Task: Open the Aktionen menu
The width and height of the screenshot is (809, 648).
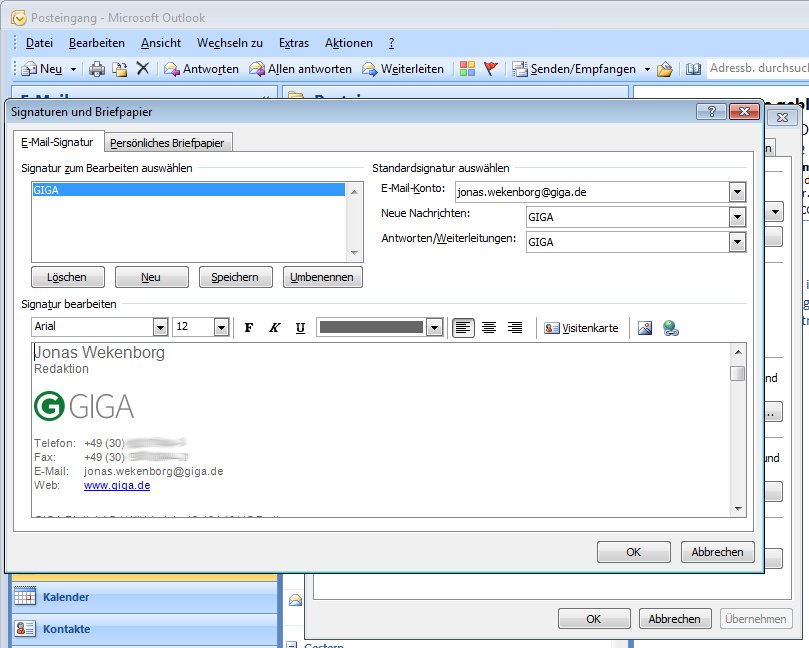Action: [x=349, y=43]
